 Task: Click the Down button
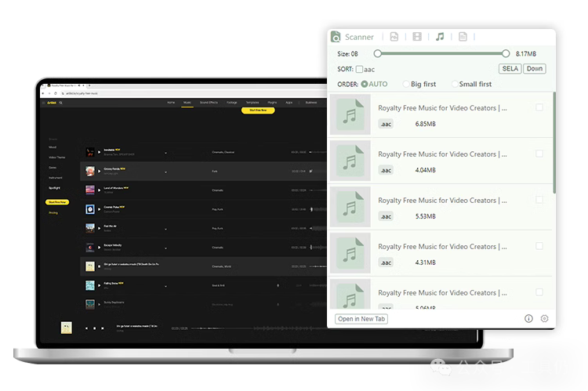(535, 69)
